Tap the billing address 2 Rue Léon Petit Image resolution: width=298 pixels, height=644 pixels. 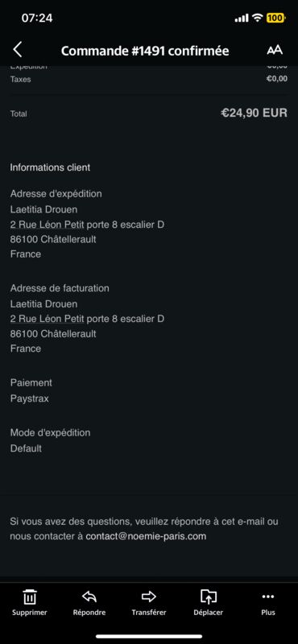[48, 319]
